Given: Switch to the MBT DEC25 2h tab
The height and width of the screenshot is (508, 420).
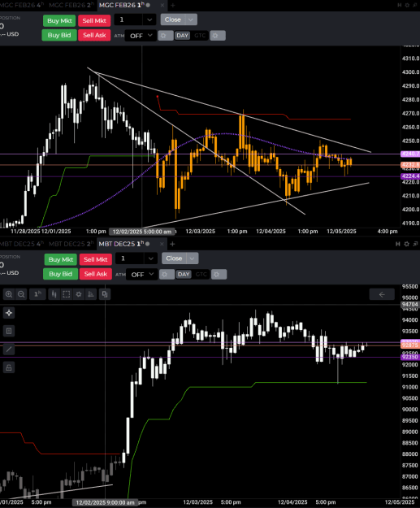Looking at the screenshot, I should point(71,244).
